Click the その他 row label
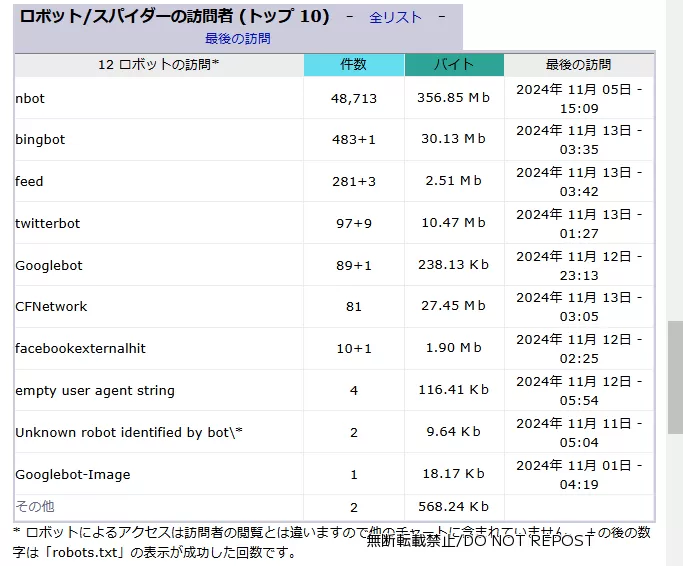This screenshot has width=683, height=566. coord(35,507)
